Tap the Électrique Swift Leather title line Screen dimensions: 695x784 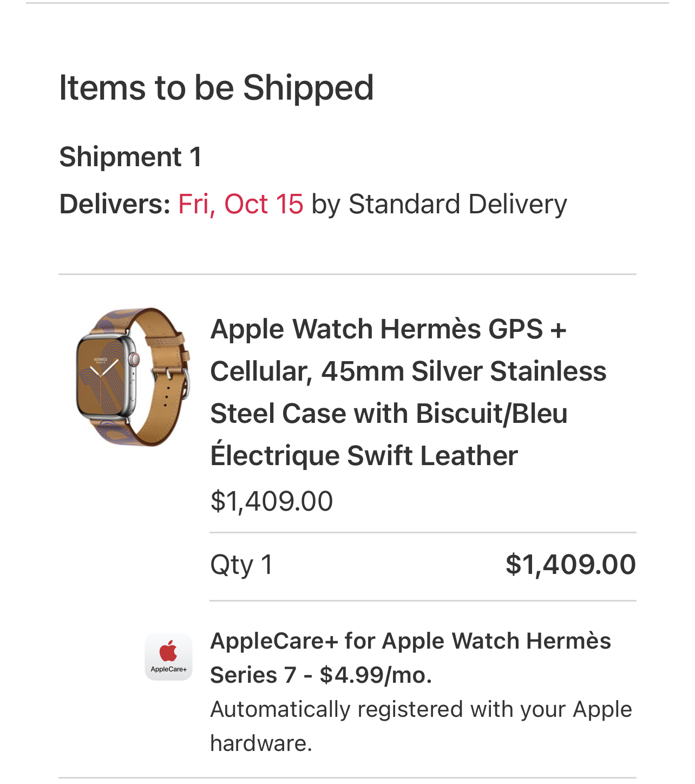coord(364,455)
